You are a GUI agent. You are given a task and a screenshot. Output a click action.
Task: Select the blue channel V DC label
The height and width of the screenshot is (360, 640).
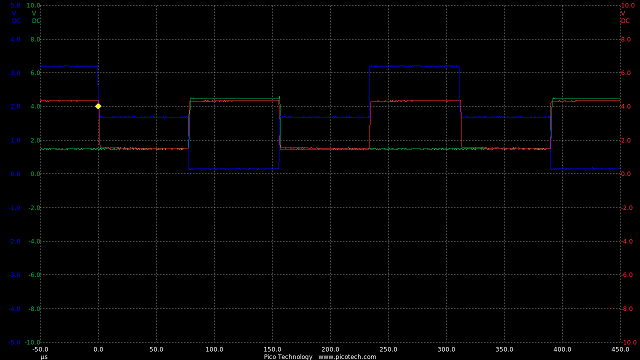pyautogui.click(x=15, y=17)
